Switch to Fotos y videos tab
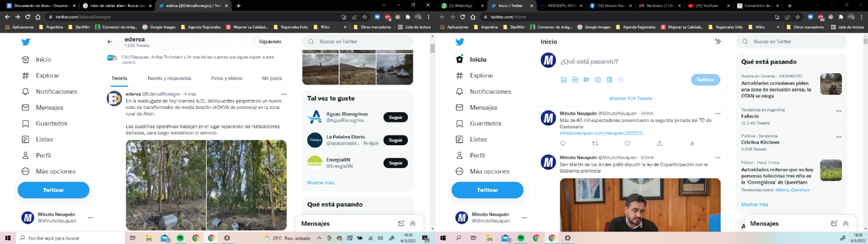Image resolution: width=868 pixels, height=244 pixels. 226,78
